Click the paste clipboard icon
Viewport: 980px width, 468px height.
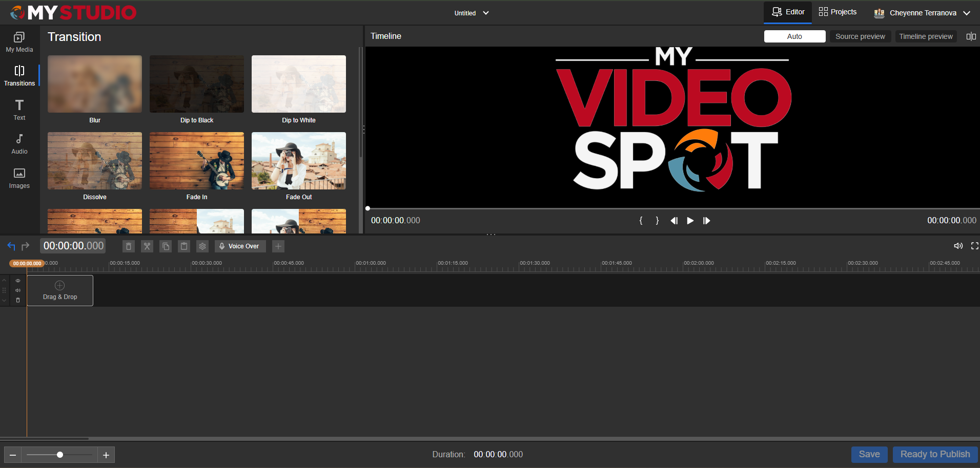coord(184,246)
